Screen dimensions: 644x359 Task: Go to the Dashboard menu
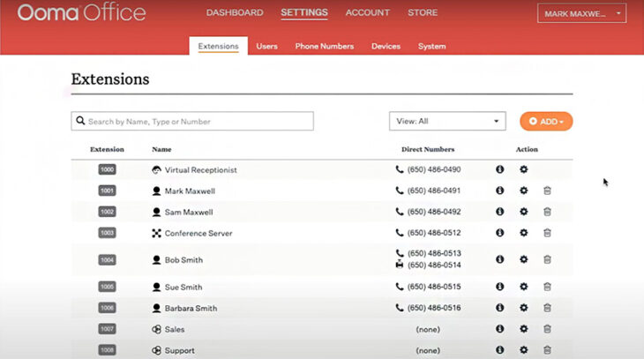pos(235,13)
